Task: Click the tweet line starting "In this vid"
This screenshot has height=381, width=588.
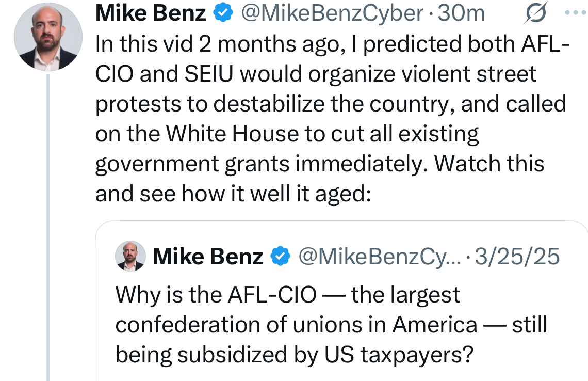Action: point(330,44)
